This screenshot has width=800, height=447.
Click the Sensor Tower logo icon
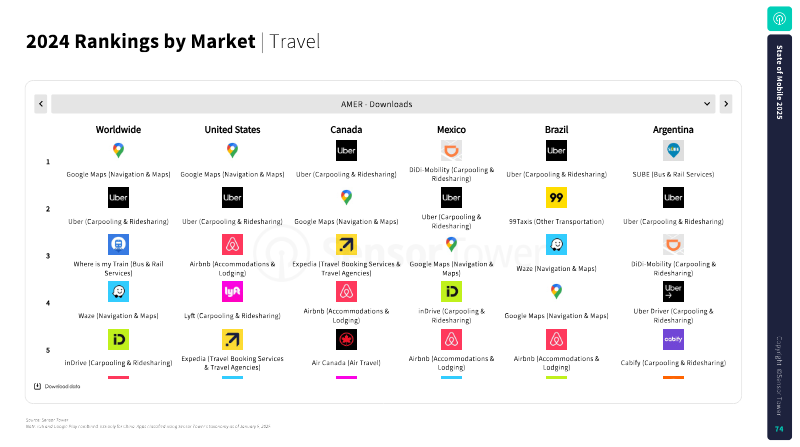(779, 19)
